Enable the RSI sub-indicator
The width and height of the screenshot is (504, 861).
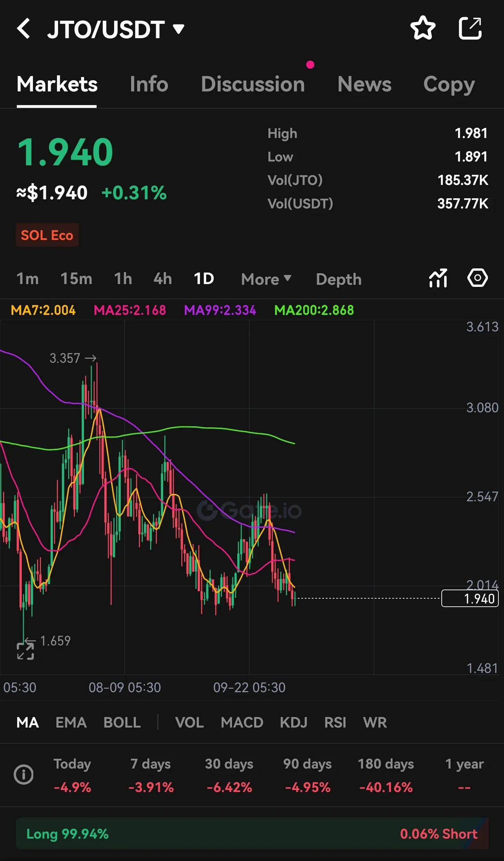[335, 723]
